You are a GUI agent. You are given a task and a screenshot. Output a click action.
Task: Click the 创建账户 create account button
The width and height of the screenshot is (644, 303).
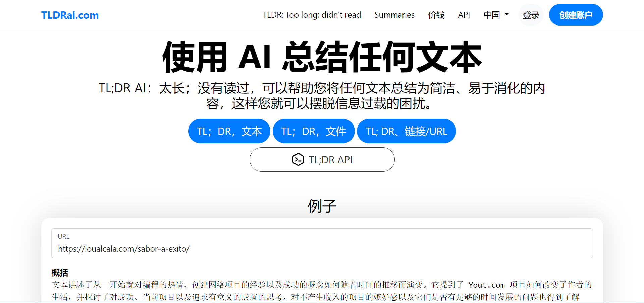tap(576, 15)
